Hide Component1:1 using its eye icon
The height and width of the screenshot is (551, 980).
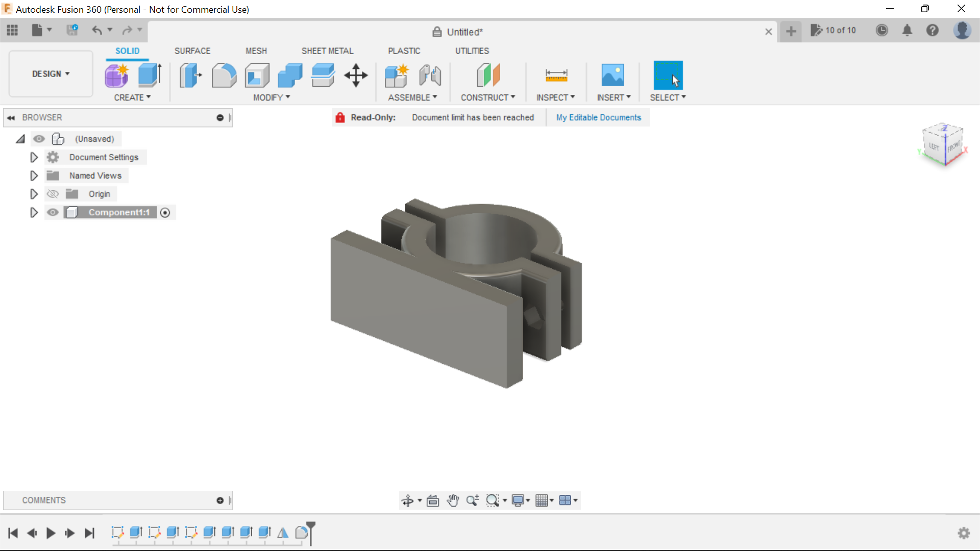click(53, 213)
